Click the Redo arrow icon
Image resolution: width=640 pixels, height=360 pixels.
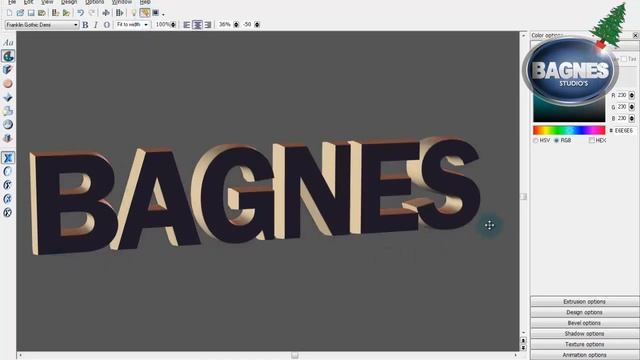pos(92,13)
